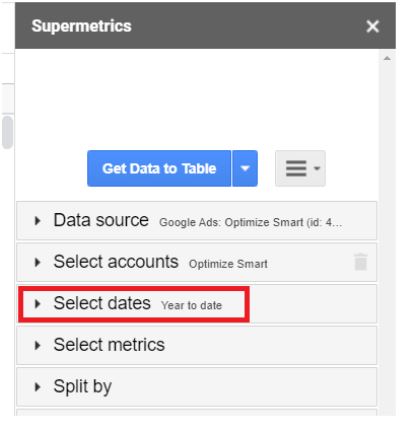Viewport: 402px width, 426px height.
Task: Expand the Select dates section arrow
Action: (x=37, y=304)
